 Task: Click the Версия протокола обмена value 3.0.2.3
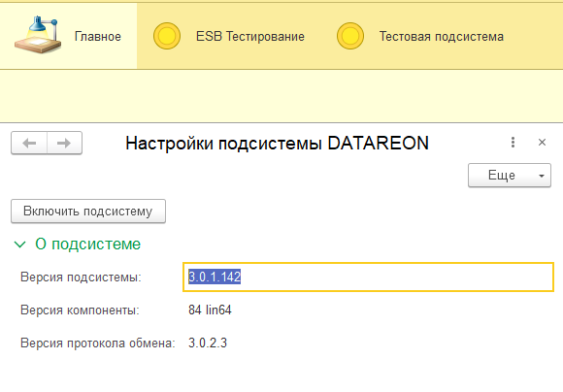pos(208,343)
